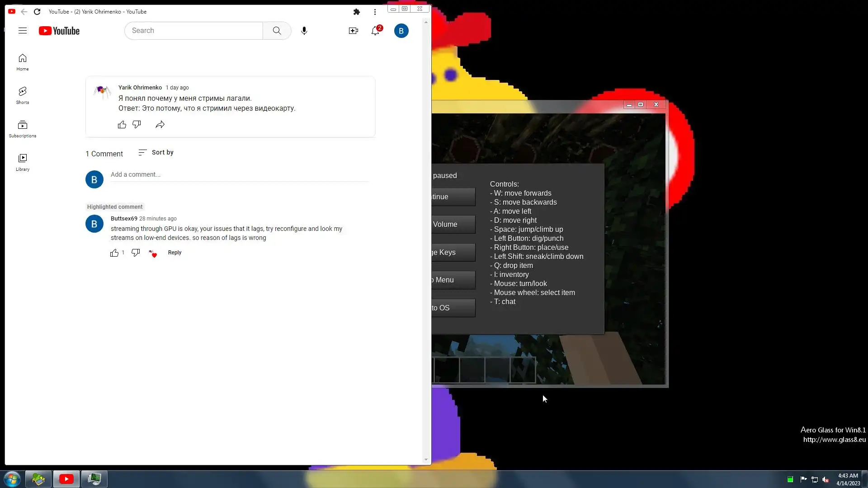The image size is (868, 488).
Task: Like the Buttsex69 highlighted comment
Action: (x=114, y=253)
